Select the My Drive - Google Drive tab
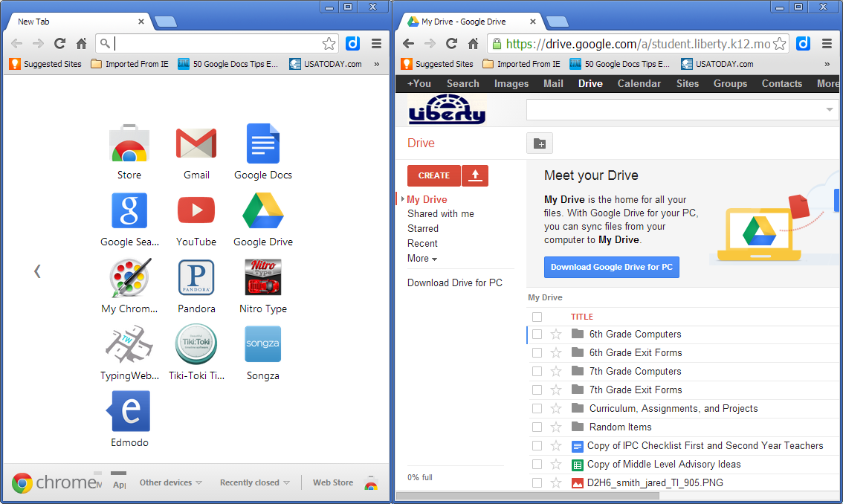 click(471, 22)
